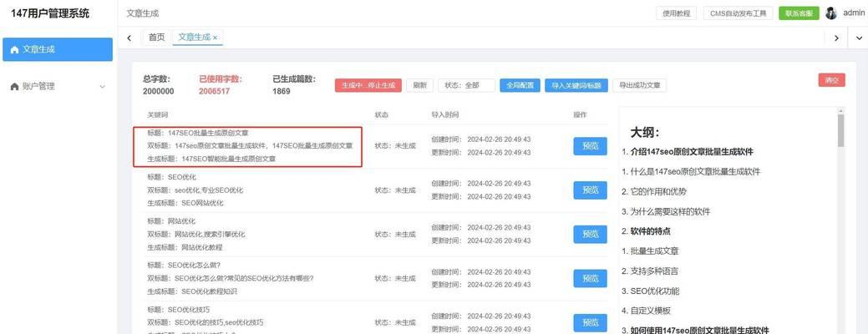
Task: Click 状态: 未生成 in the SEO优化 row
Action: pos(395,190)
